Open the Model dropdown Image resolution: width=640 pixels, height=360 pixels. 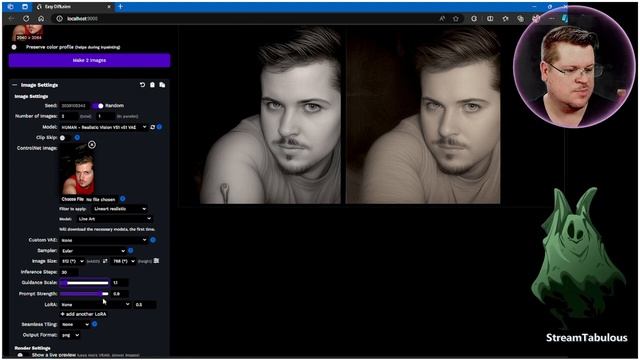tap(104, 127)
